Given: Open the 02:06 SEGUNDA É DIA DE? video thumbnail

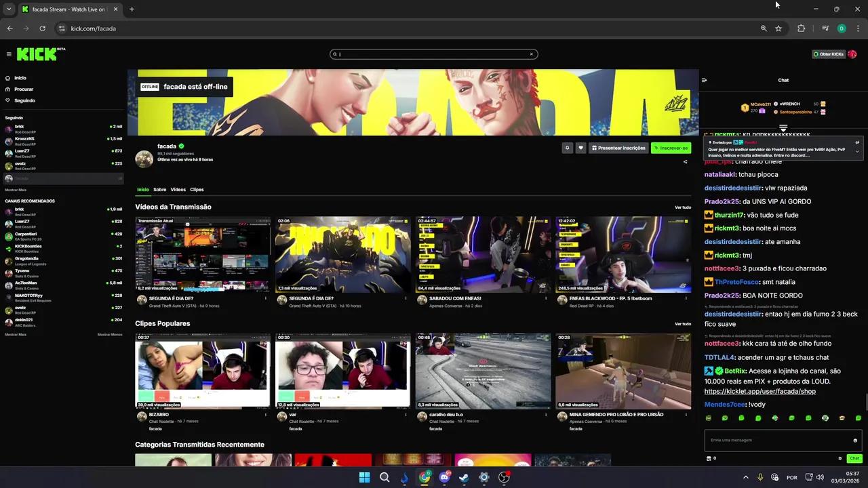Looking at the screenshot, I should click(x=342, y=255).
